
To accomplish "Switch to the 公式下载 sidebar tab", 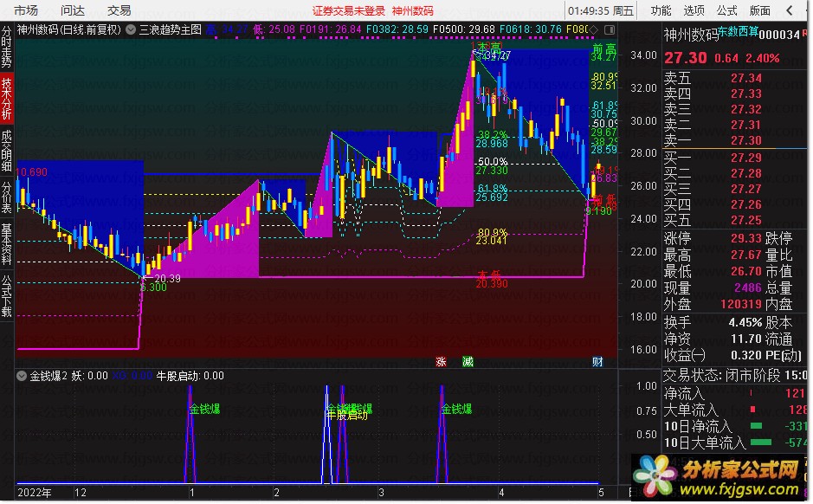I will pyautogui.click(x=6, y=295).
